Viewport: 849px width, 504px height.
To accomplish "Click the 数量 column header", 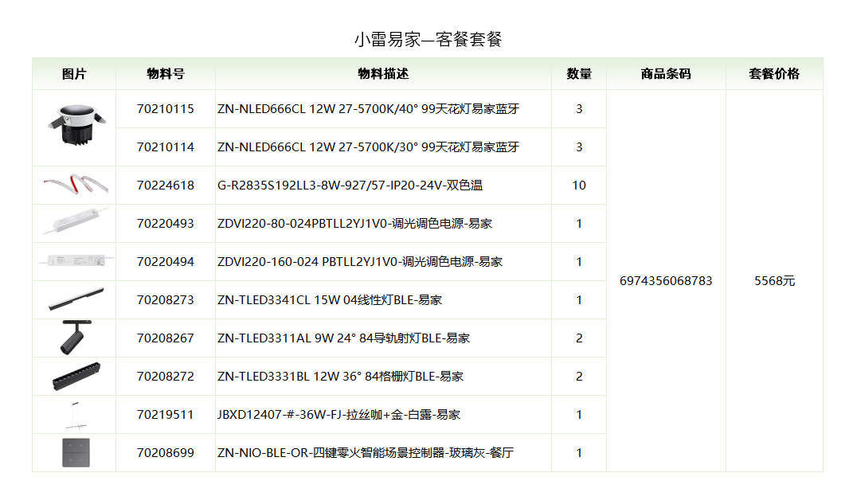I will [579, 74].
